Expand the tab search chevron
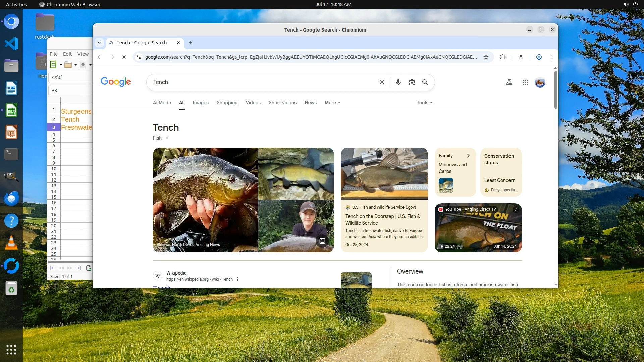The height and width of the screenshot is (362, 644). point(99,43)
